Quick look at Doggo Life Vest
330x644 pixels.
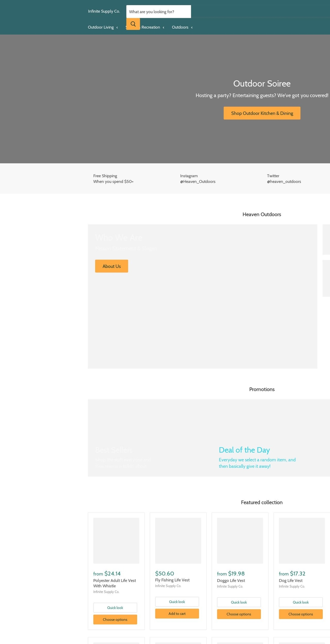239,602
